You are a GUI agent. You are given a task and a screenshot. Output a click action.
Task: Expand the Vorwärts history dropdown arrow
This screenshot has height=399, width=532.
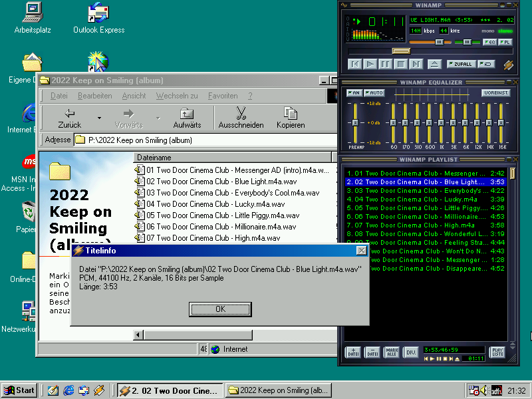[x=158, y=118]
